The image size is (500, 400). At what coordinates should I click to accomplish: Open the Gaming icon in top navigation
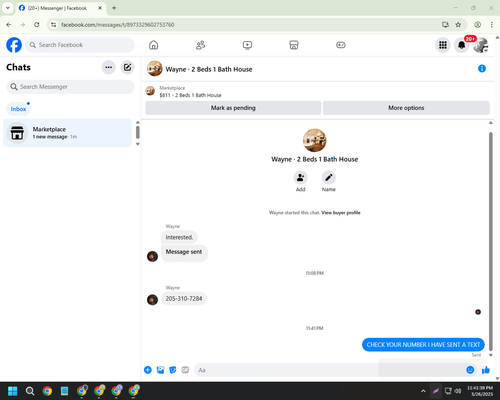(341, 45)
